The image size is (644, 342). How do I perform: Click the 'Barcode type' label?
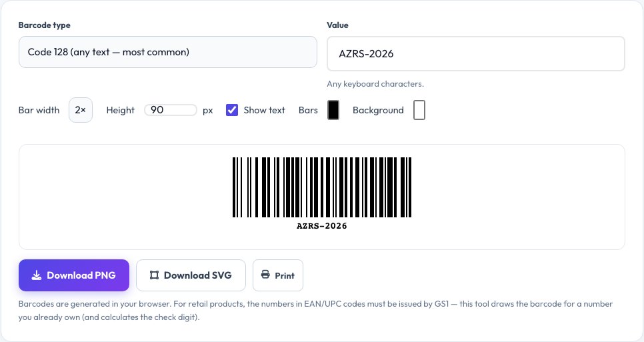(45, 25)
